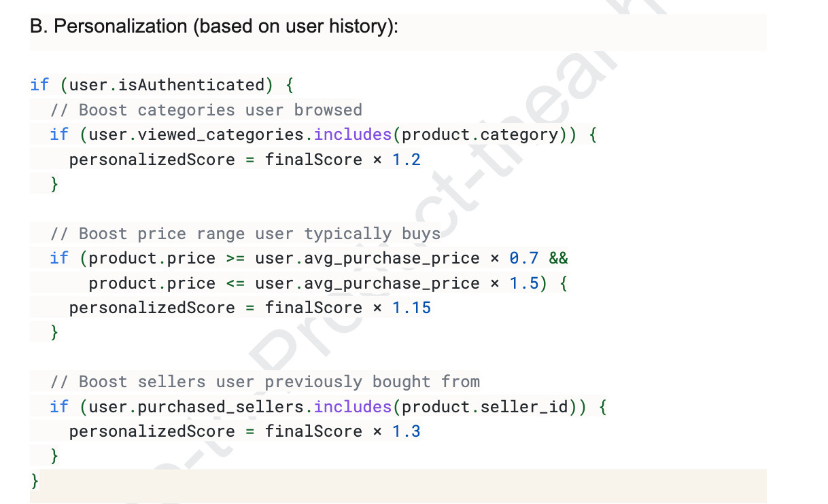The image size is (828, 504).
Task: Click the && operator in price condition
Action: (558, 258)
